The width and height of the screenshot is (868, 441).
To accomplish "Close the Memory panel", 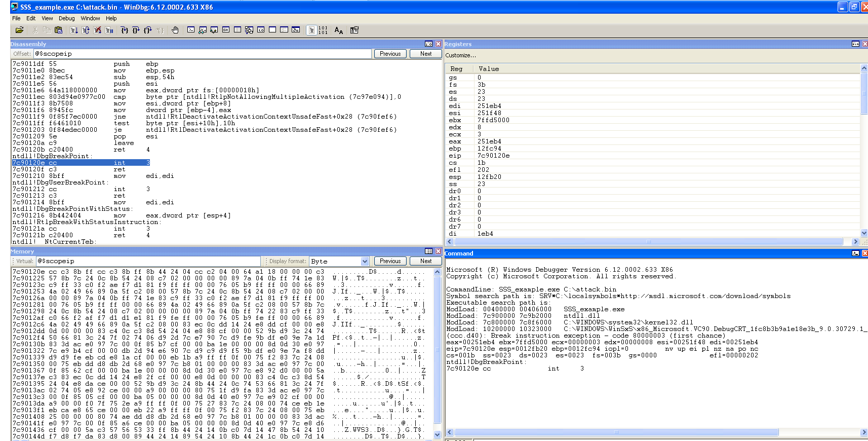I will coord(439,251).
